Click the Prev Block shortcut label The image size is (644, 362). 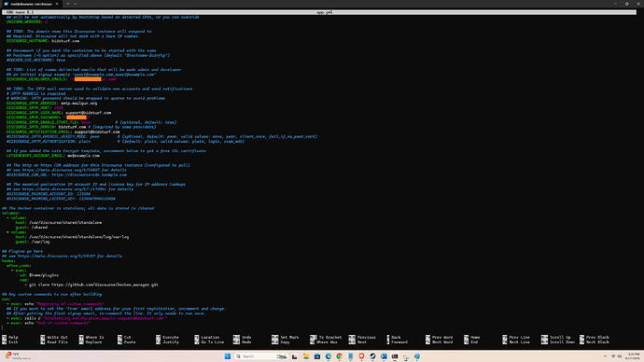coord(597,338)
